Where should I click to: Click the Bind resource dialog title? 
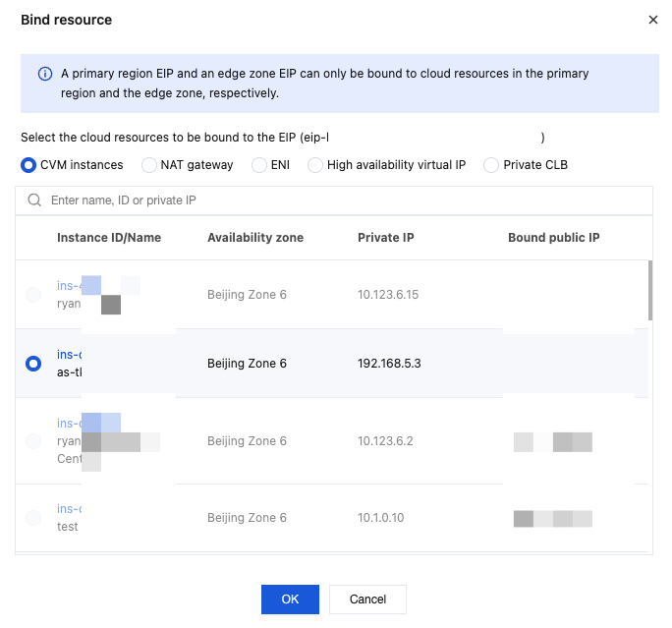point(67,20)
